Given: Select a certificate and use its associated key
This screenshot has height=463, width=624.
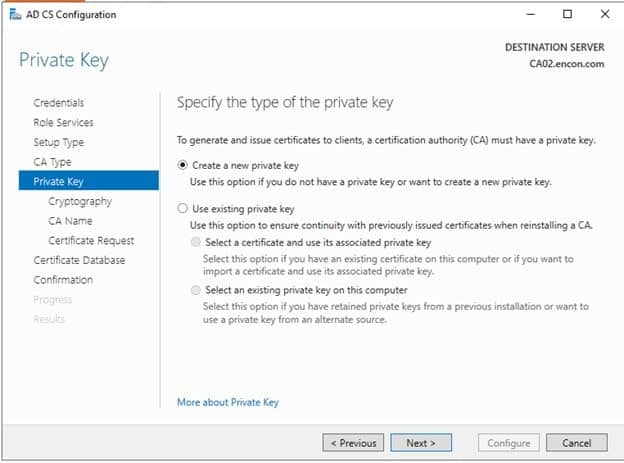Looking at the screenshot, I should (x=195, y=242).
